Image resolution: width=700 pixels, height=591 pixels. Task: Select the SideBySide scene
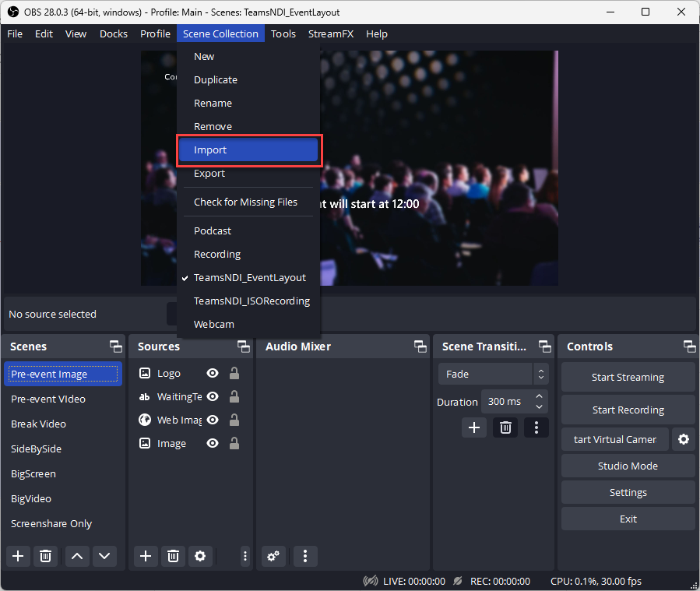point(63,449)
